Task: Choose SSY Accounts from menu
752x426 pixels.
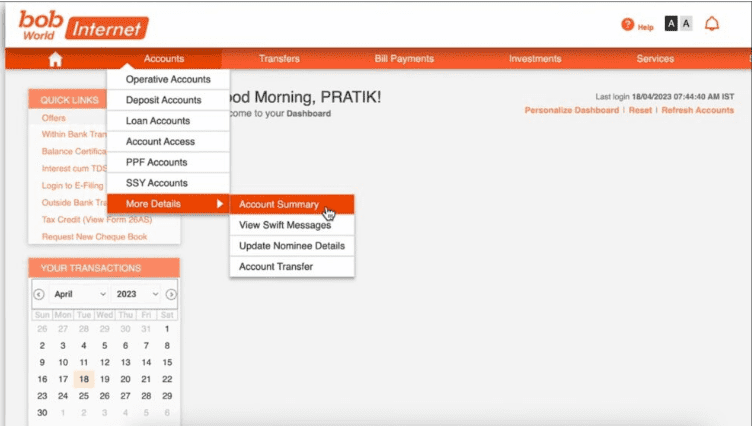Action: coord(168,183)
